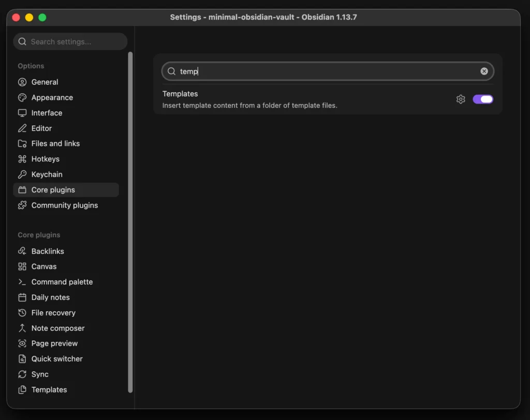The width and height of the screenshot is (530, 420).
Task: Open the Community plugins tab
Action: (x=66, y=205)
